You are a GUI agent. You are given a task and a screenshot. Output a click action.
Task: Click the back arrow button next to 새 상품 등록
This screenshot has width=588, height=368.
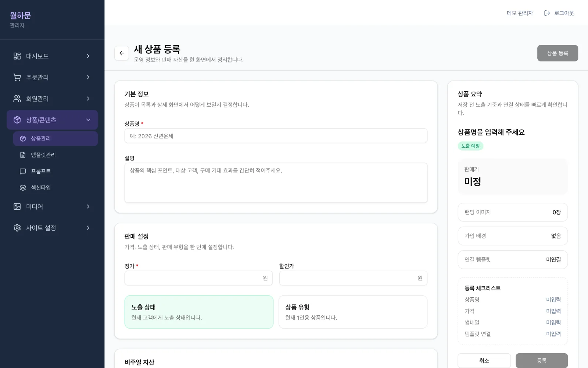pos(122,53)
